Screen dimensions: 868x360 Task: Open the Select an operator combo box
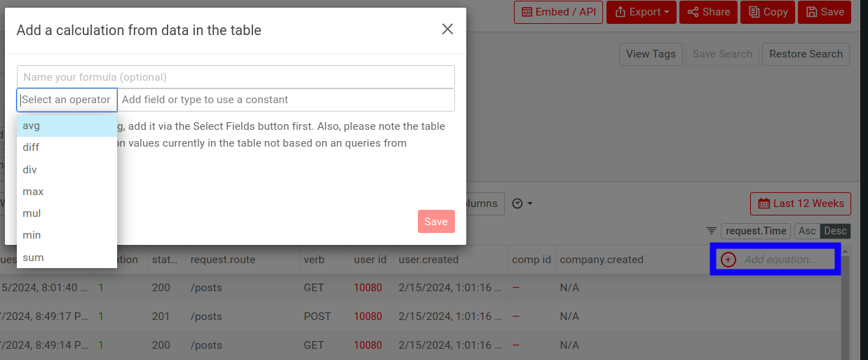point(67,100)
